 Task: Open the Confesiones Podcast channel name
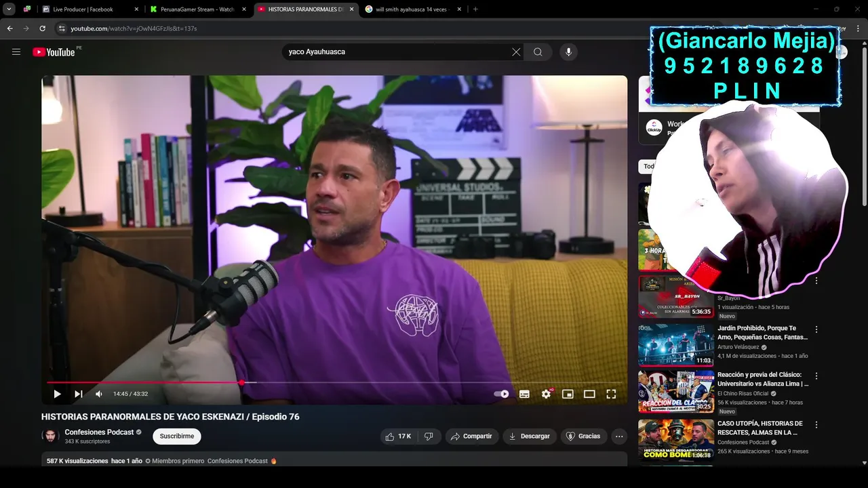[x=99, y=432]
